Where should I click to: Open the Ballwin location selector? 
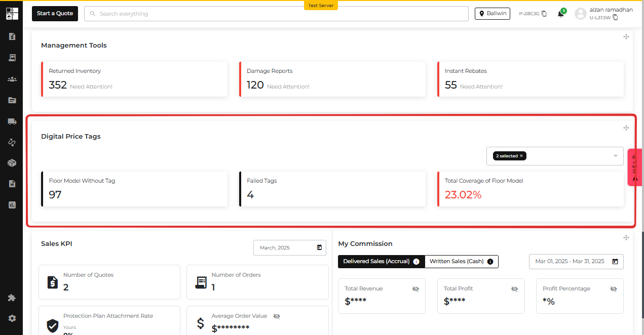pos(493,14)
